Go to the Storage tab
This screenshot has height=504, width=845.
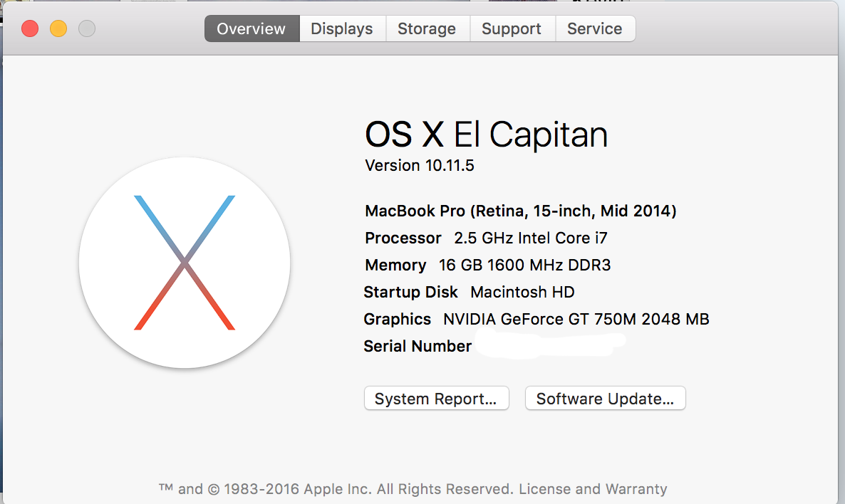[427, 28]
